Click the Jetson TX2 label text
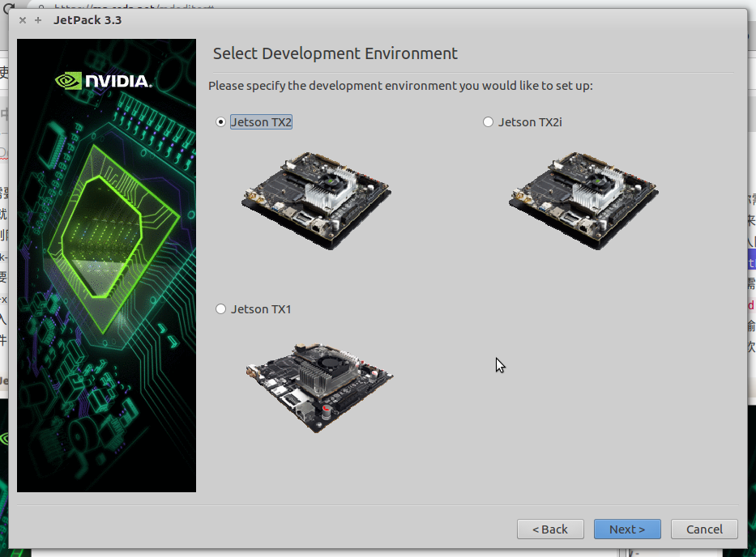The image size is (756, 557). click(262, 122)
